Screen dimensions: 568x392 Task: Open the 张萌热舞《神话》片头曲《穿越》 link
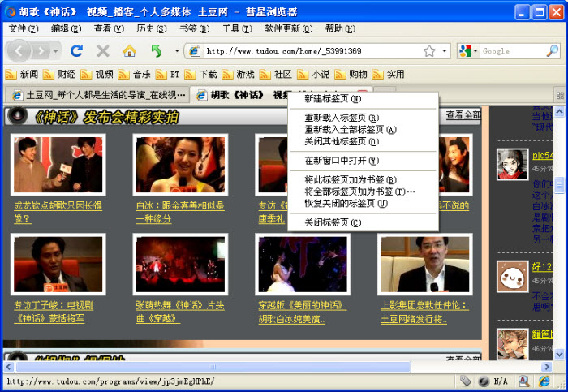[180, 312]
